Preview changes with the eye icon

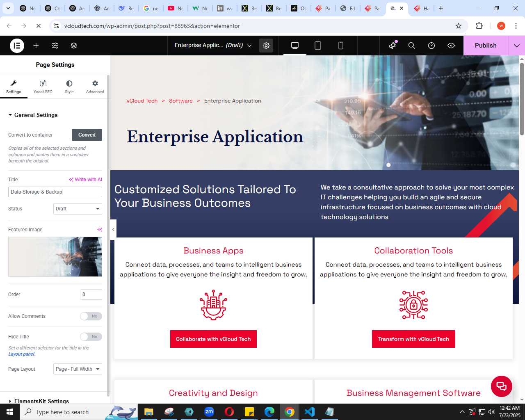pyautogui.click(x=451, y=46)
